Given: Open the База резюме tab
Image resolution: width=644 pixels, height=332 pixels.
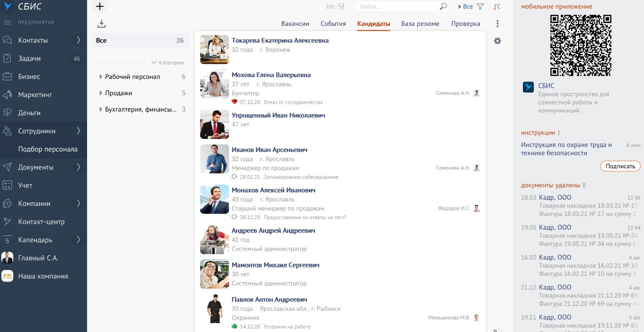Looking at the screenshot, I should [x=420, y=24].
